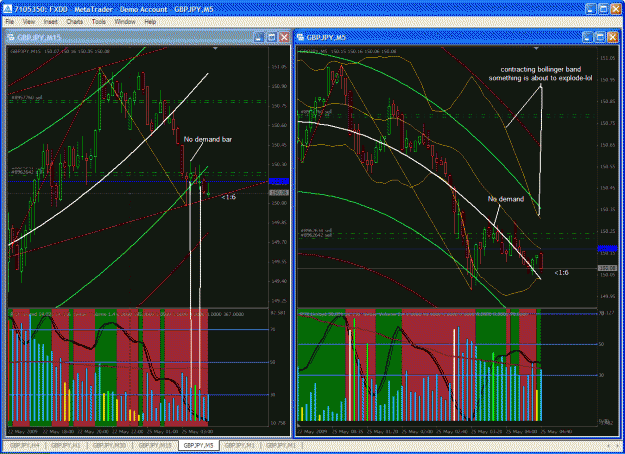
Task: Click the chart shift triangle in M15 chart
Action: click(x=216, y=49)
